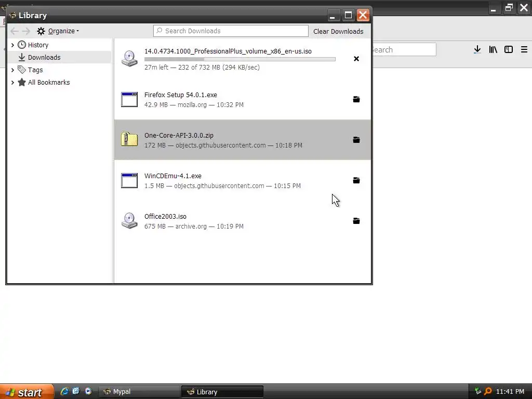Open containing folder for Office2003.iso
The width and height of the screenshot is (532, 399).
coord(356,221)
